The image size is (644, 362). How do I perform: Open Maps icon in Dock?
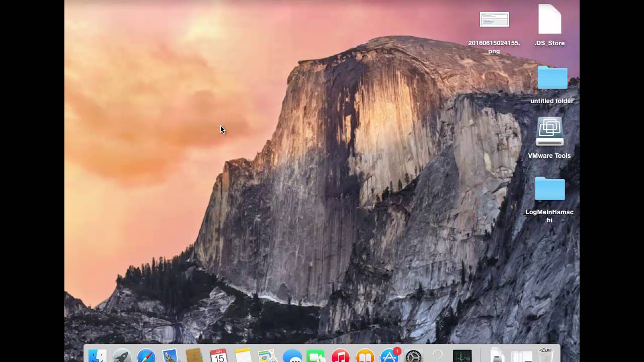click(x=267, y=356)
